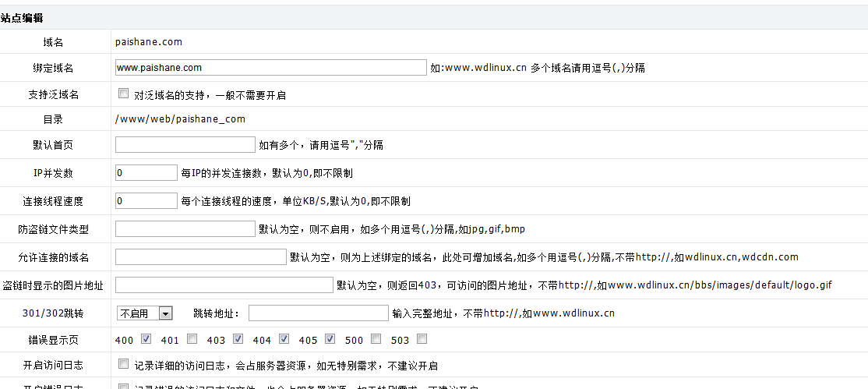Click the 跳转地址 input field
Image resolution: width=868 pixels, height=389 pixels.
click(x=318, y=313)
